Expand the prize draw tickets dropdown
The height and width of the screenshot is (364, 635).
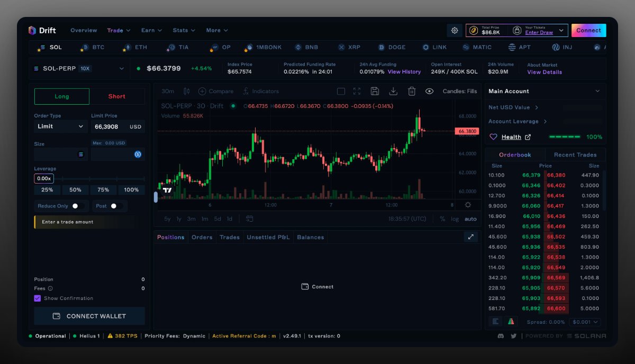pyautogui.click(x=562, y=31)
